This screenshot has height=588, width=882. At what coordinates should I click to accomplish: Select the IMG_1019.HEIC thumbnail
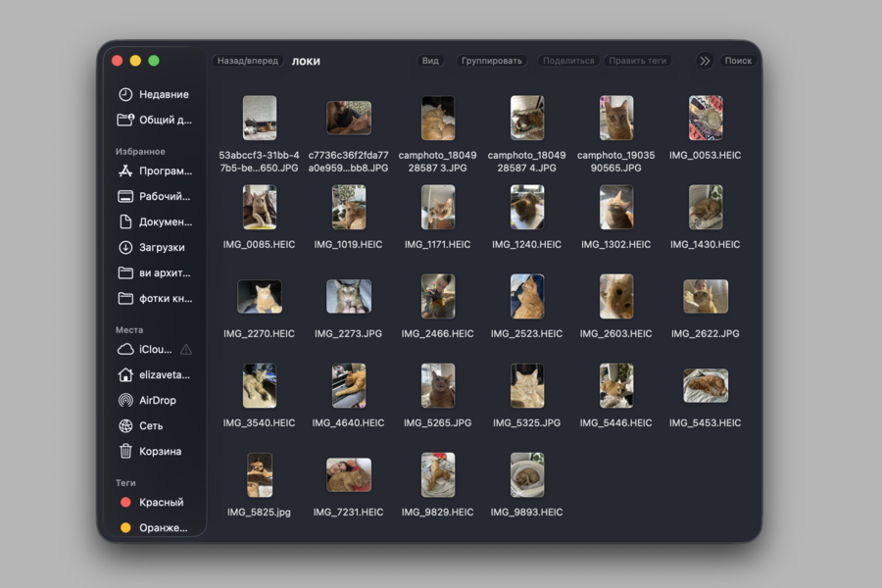349,207
